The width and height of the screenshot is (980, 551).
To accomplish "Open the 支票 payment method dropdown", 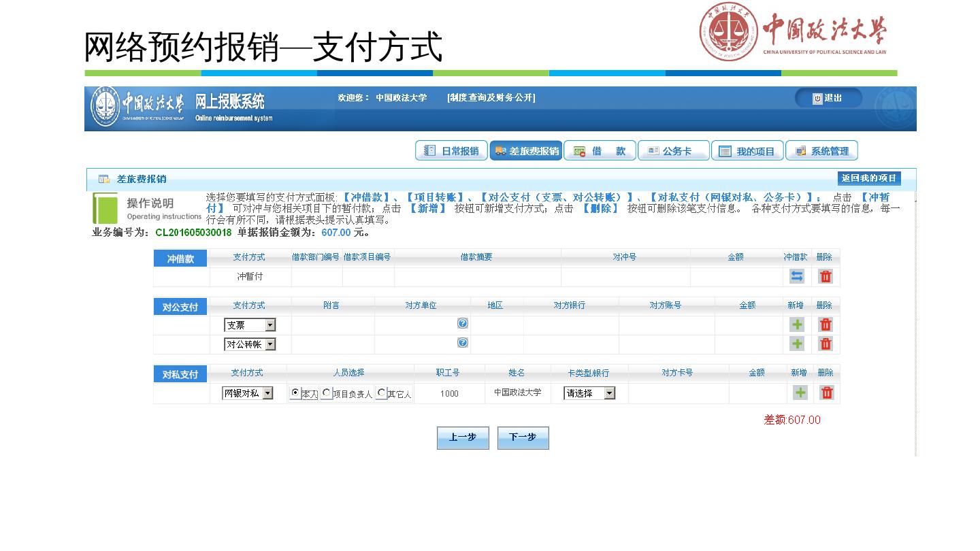I will (250, 325).
